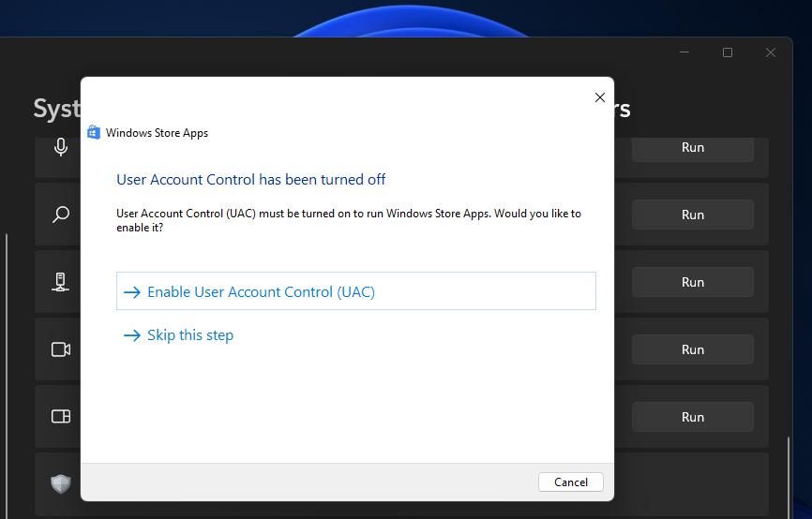Click the magnifying glass search troubleshooter icon
Viewport: 812px width, 519px height.
coord(61,215)
